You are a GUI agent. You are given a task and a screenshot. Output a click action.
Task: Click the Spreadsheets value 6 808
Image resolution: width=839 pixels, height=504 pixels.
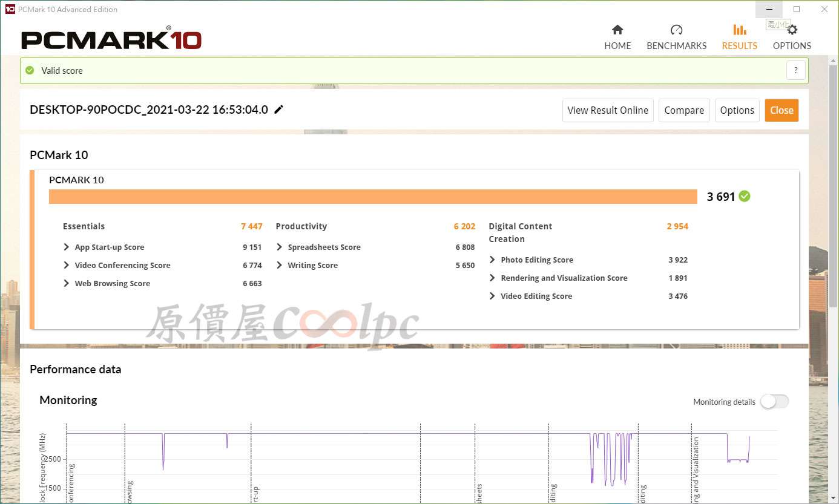pyautogui.click(x=465, y=247)
